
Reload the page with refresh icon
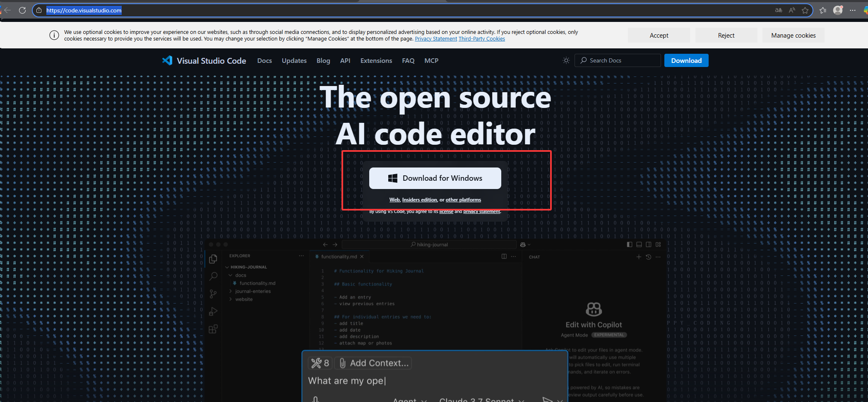[x=22, y=10]
